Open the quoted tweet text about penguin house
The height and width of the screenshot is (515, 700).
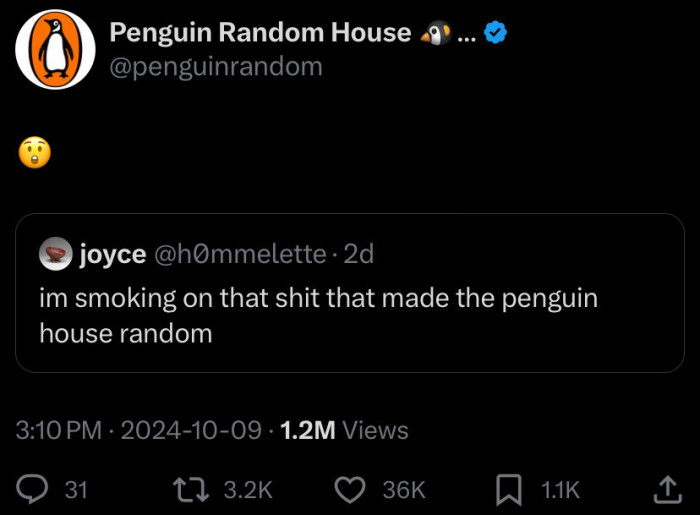point(318,316)
